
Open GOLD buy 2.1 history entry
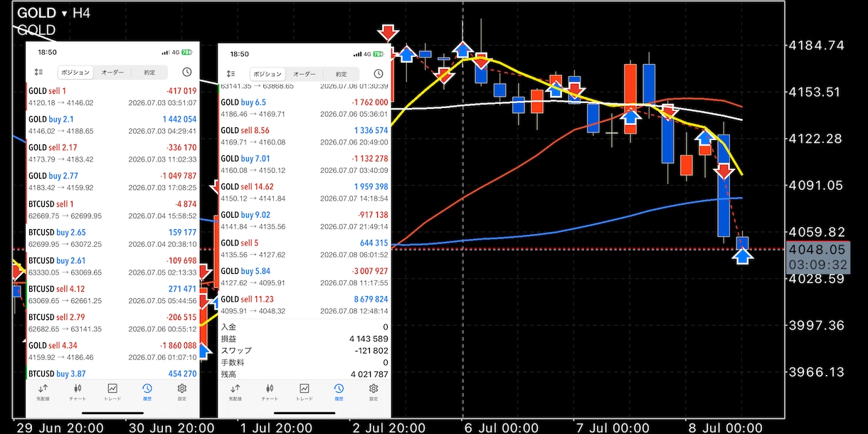tap(112, 125)
